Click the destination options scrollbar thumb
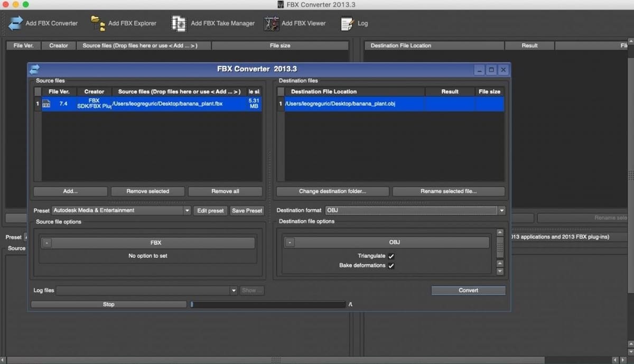 tap(500, 247)
